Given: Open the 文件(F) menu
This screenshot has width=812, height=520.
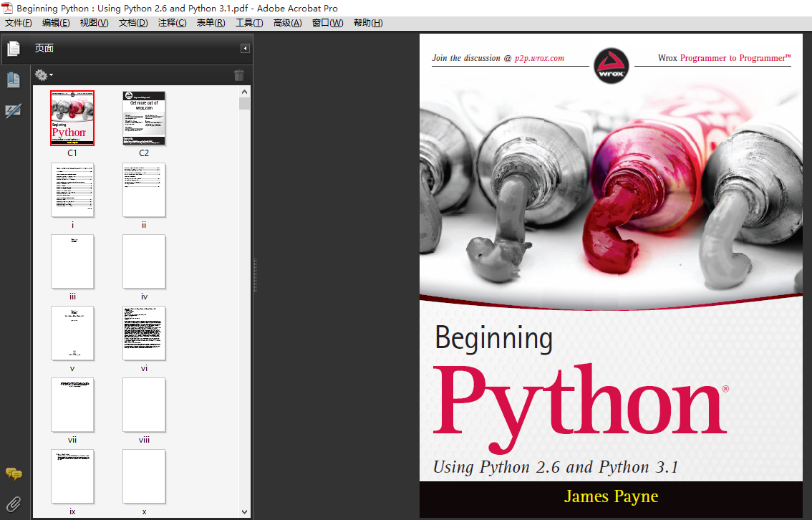Looking at the screenshot, I should coord(18,23).
